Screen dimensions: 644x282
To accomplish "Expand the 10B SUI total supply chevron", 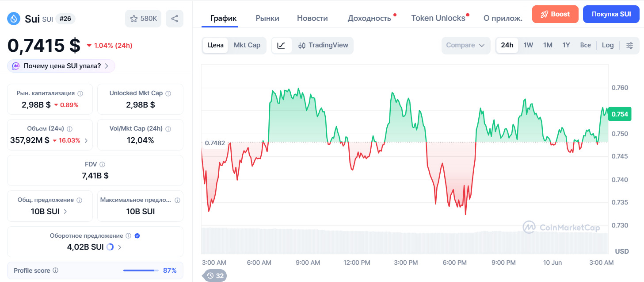I will [65, 211].
